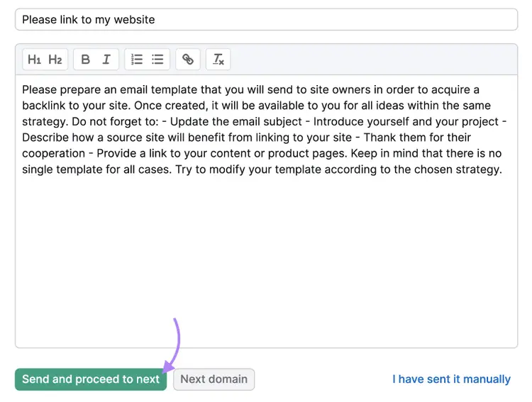
Task: Apply Heading 2 format with H2
Action: (55, 60)
